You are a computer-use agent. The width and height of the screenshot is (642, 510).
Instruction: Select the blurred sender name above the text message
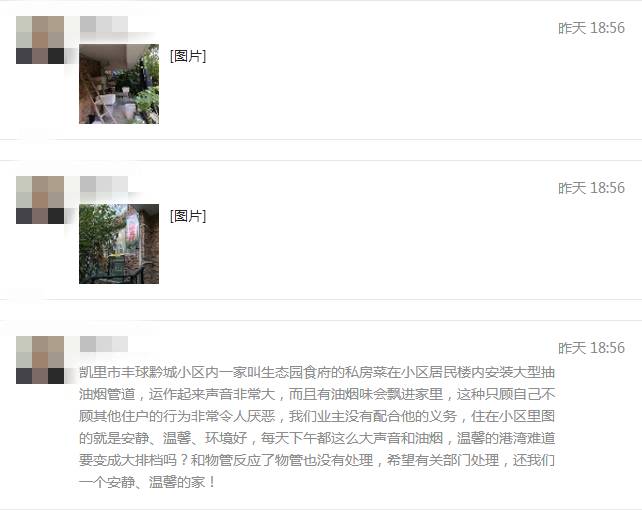click(x=104, y=344)
